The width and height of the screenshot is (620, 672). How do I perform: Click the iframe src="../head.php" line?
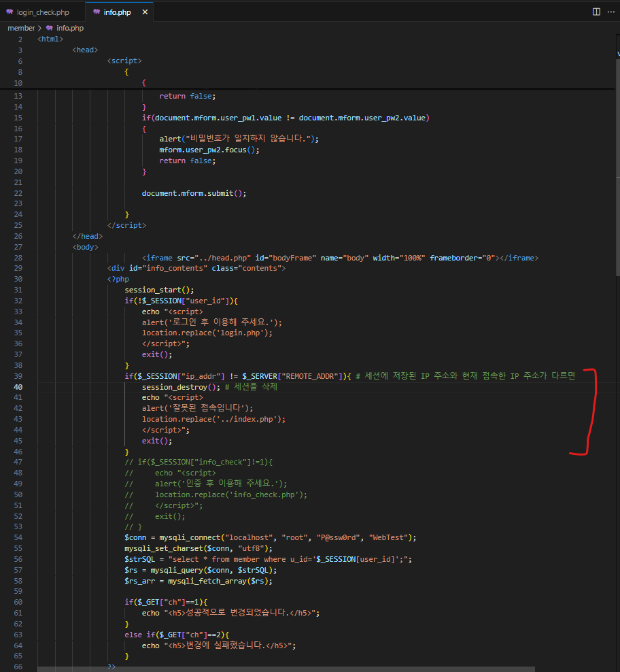click(340, 258)
